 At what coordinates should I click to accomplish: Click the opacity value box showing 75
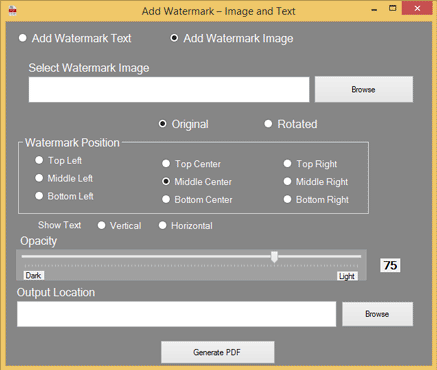[x=390, y=265]
